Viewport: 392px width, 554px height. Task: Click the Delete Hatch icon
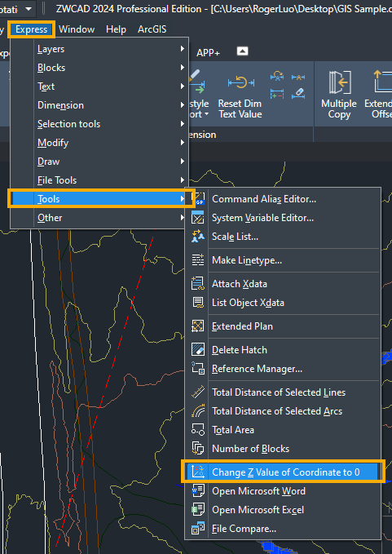(197, 350)
